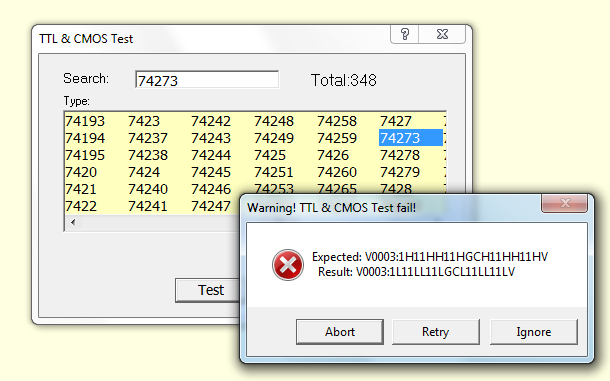The image size is (610, 381).
Task: Select chip type 74237
Action: point(148,138)
